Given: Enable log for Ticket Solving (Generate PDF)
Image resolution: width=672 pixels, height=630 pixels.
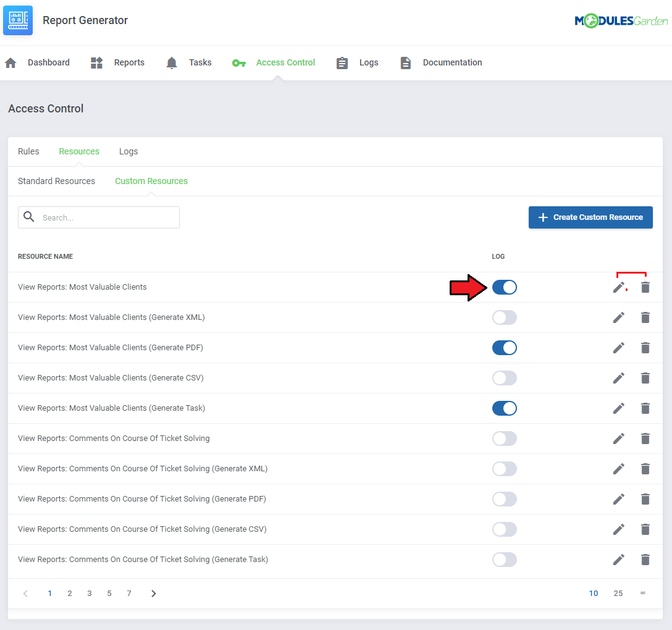Looking at the screenshot, I should (x=505, y=499).
